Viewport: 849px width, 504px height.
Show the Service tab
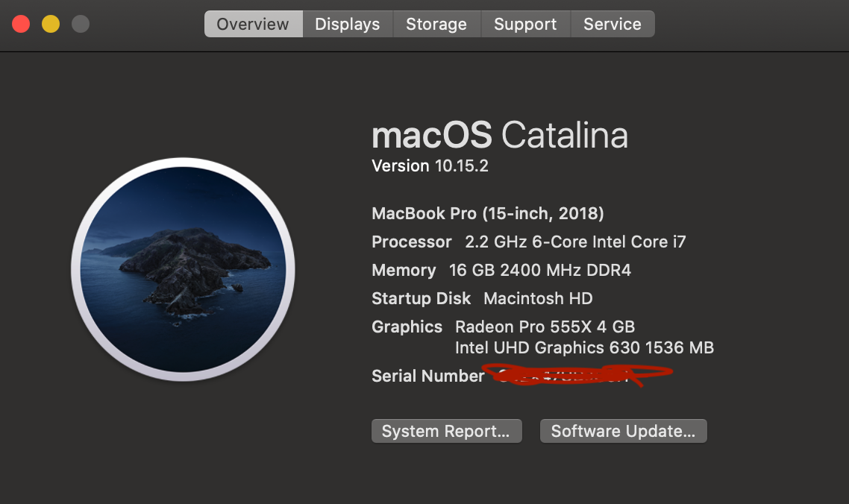[x=613, y=24]
